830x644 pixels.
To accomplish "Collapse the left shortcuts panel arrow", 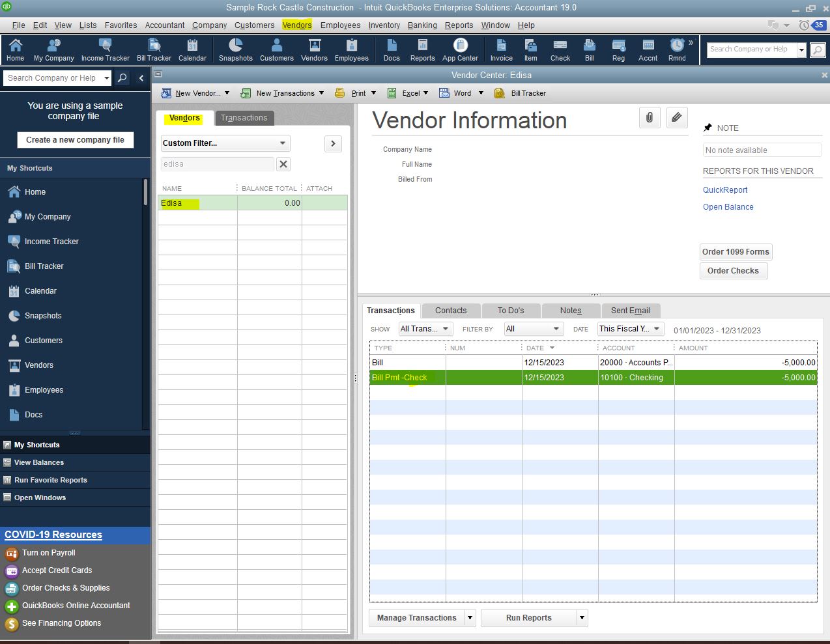I will 141,78.
